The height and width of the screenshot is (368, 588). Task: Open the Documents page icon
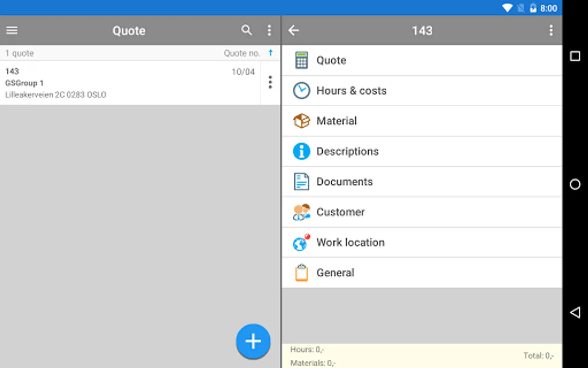[301, 182]
